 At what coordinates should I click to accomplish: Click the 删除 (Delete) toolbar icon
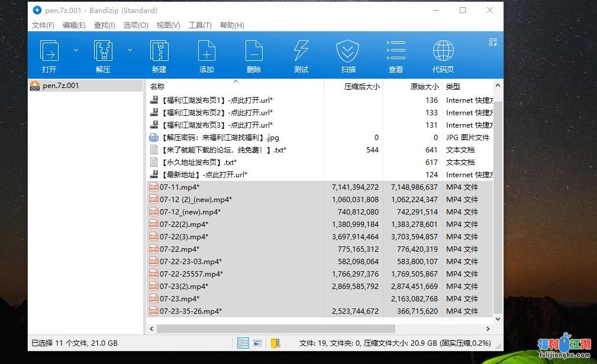click(254, 52)
